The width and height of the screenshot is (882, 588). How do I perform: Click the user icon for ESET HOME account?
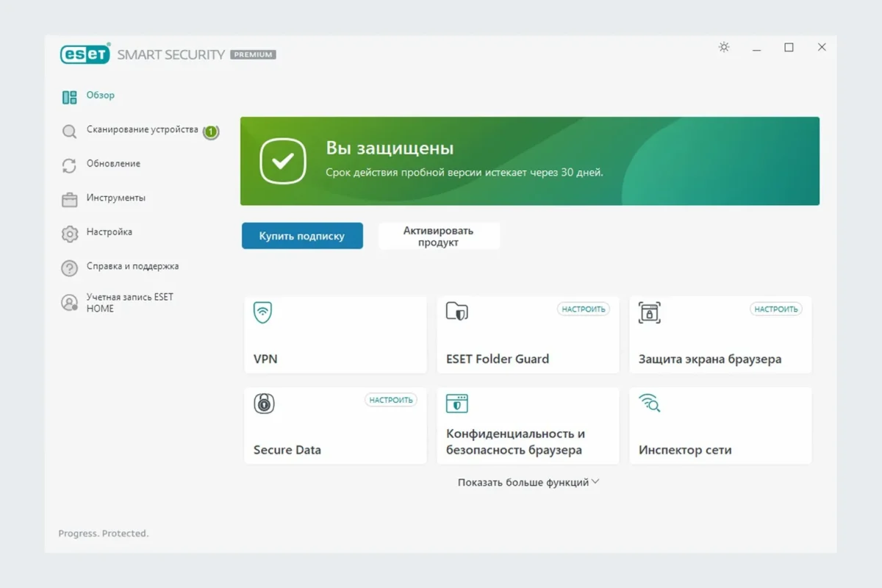(69, 302)
